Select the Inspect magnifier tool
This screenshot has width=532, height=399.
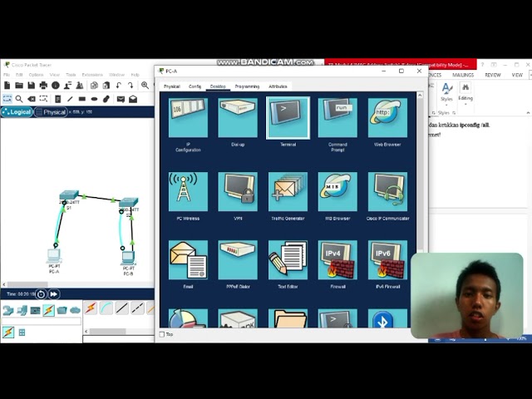[19, 99]
